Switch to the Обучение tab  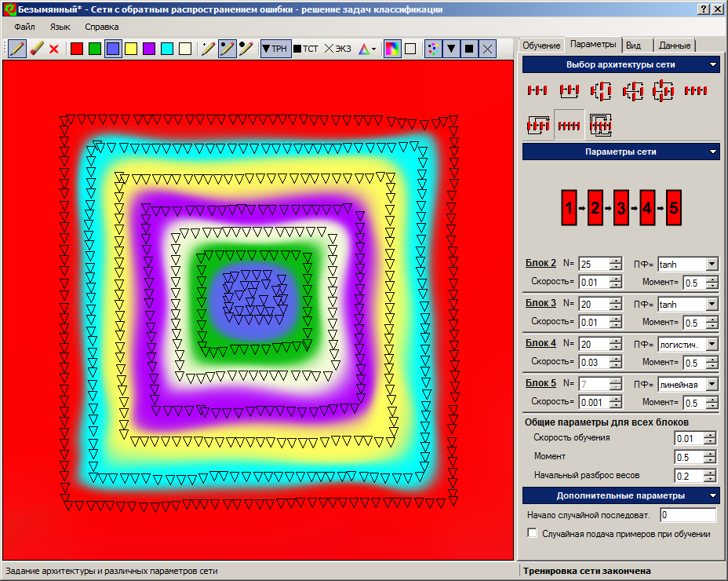(542, 46)
